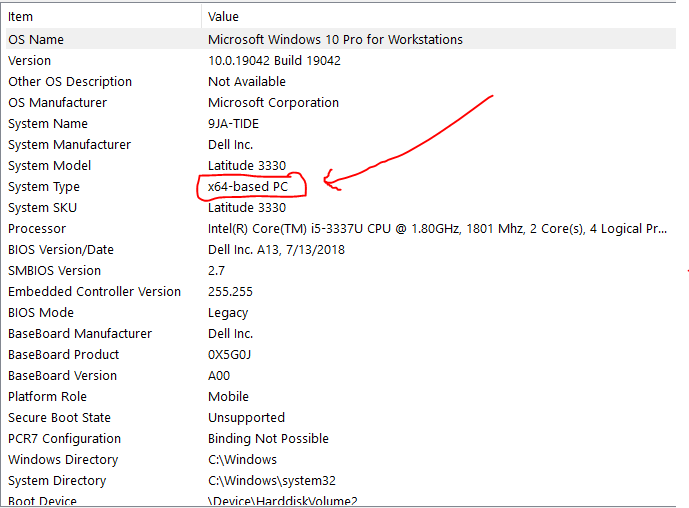Select the OS Name row
The image size is (689, 508).
point(36,40)
